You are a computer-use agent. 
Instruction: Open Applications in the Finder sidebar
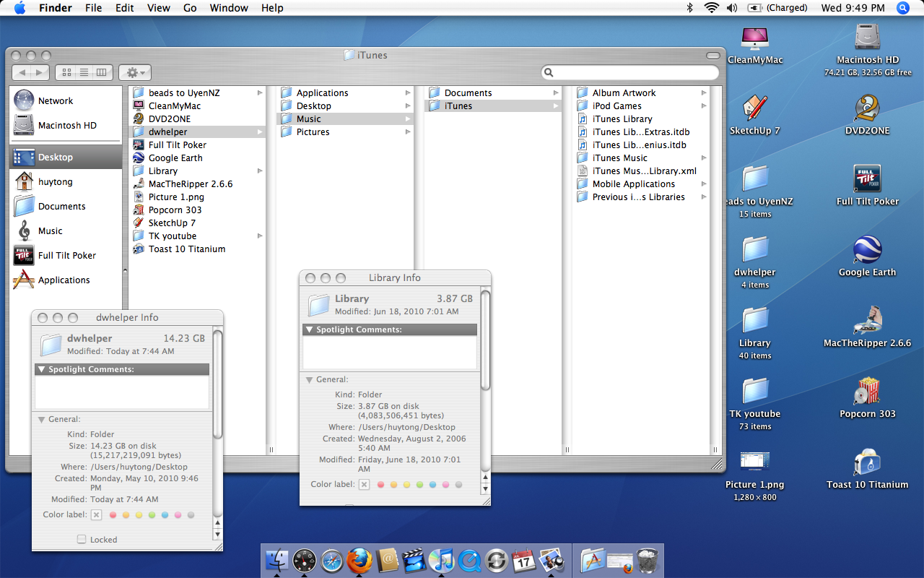pos(65,280)
